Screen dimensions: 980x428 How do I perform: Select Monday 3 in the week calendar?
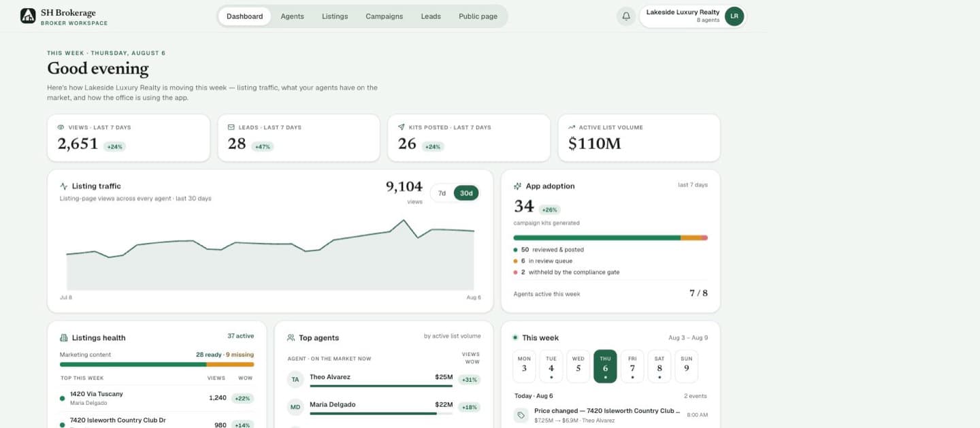[524, 366]
